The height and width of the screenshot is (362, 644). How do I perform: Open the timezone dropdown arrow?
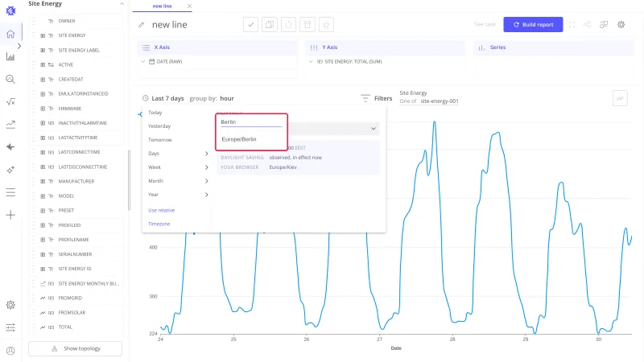coord(374,129)
